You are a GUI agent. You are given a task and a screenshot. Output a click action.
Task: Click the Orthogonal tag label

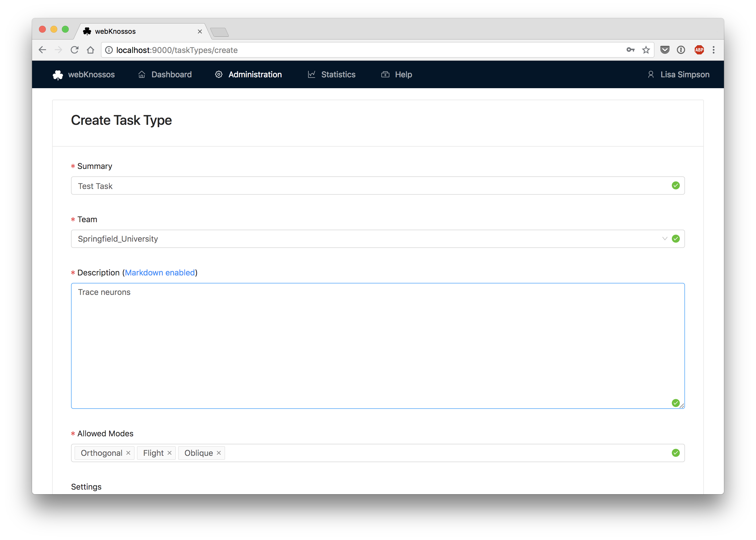tap(101, 453)
